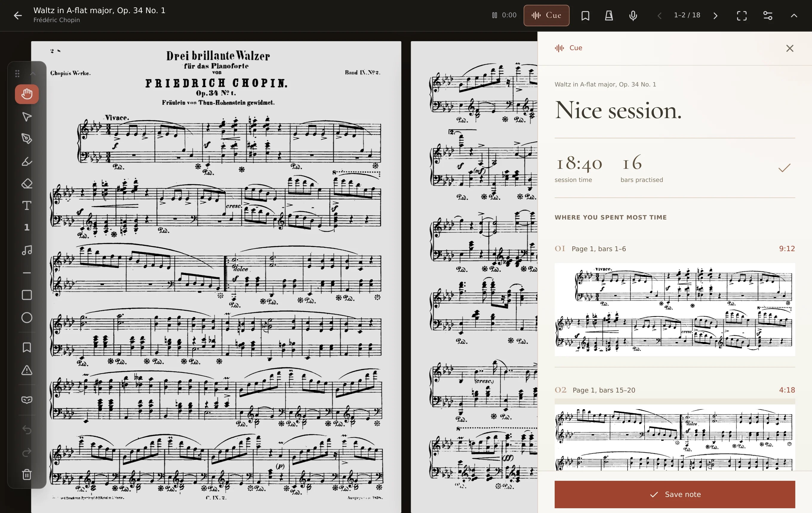
Task: Select the pointer selection tool
Action: [27, 117]
